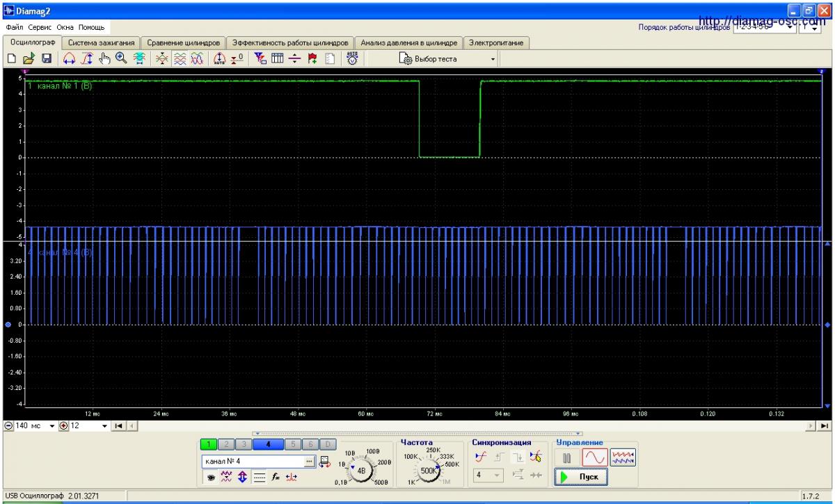Click the save floppy disk icon

47,60
